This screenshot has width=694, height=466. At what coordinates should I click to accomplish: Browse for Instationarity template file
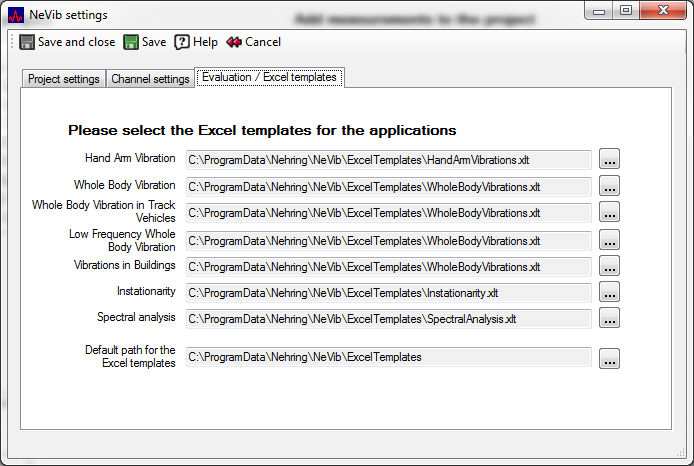click(x=609, y=292)
